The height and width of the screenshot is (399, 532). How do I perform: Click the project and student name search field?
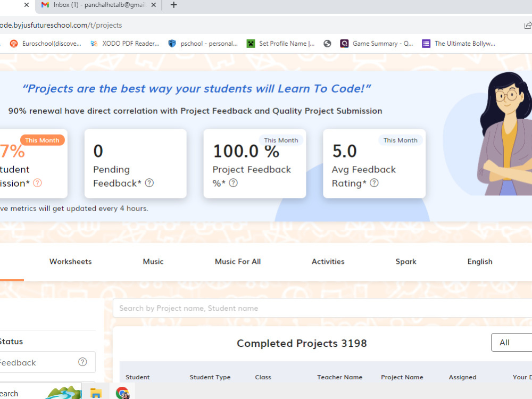point(322,308)
